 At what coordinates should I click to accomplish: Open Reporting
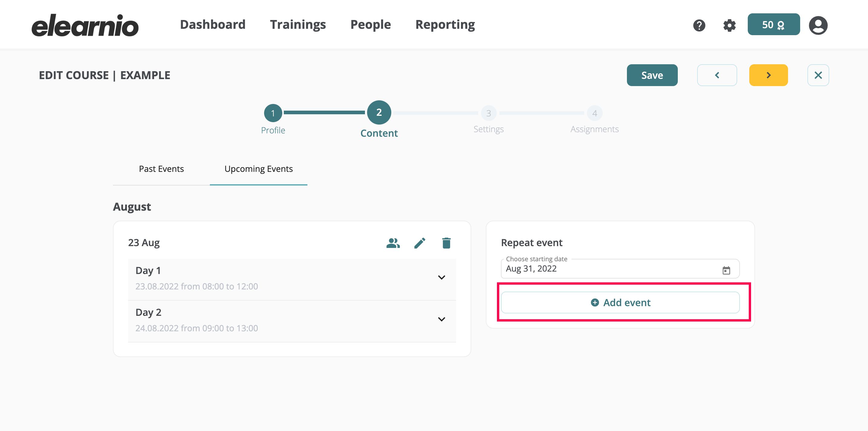tap(445, 24)
